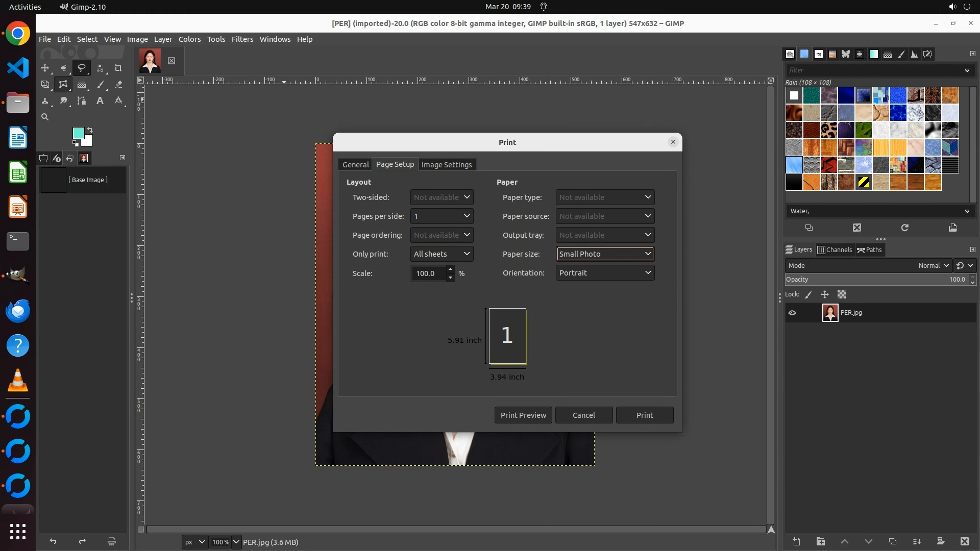Click the Move tool icon
The image size is (980, 551).
45,68
